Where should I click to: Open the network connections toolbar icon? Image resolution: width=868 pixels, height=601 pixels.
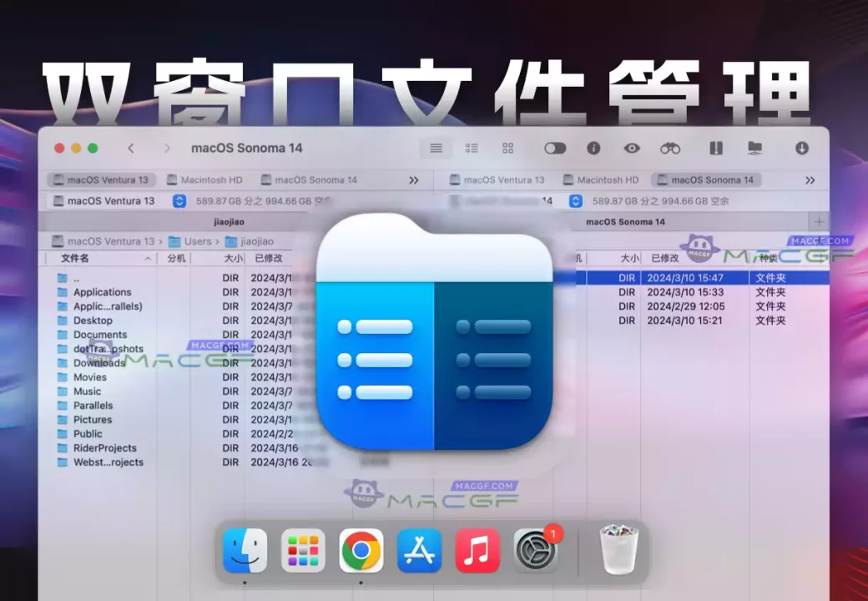tap(754, 148)
